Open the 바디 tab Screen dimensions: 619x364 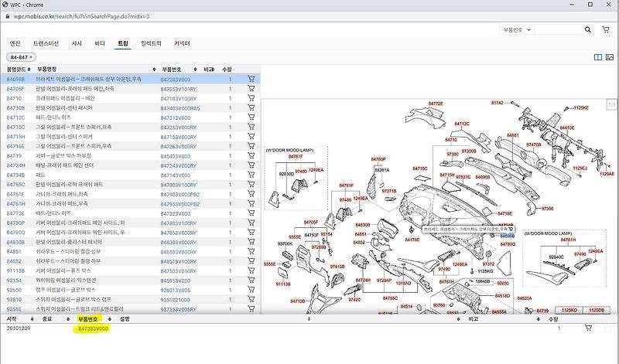(100, 43)
